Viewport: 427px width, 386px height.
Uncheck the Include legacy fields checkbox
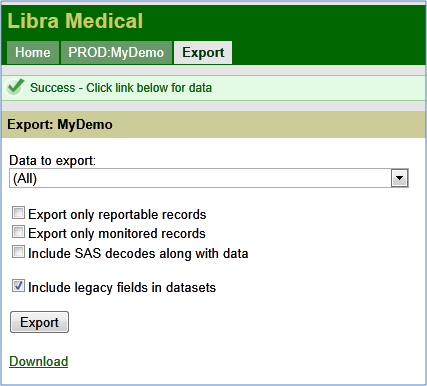18,286
